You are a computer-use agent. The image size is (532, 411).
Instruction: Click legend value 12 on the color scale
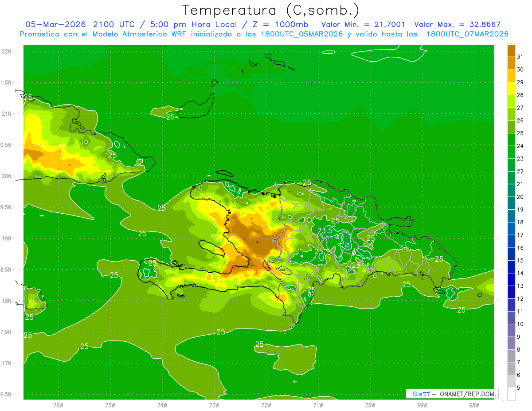pyautogui.click(x=520, y=299)
